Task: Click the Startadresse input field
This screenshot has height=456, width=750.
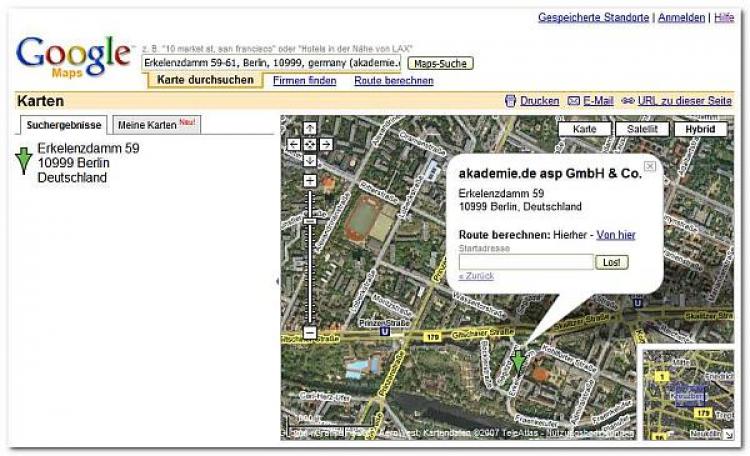Action: point(525,262)
